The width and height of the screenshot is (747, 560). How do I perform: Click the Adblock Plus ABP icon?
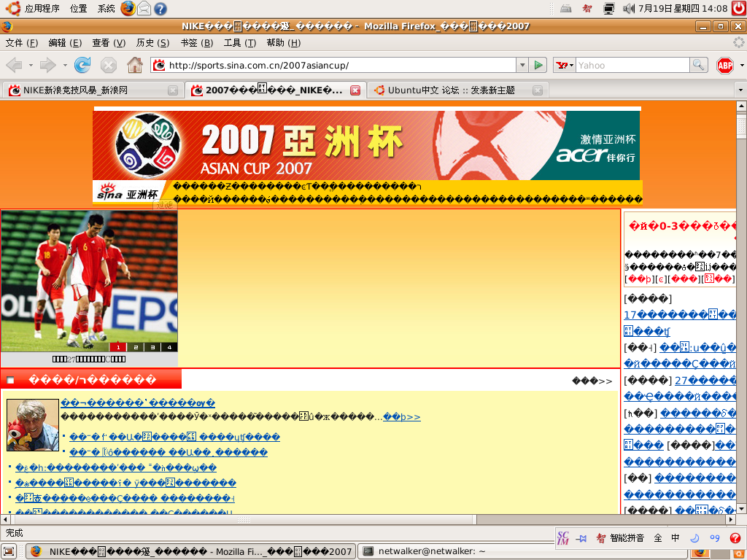(x=725, y=65)
